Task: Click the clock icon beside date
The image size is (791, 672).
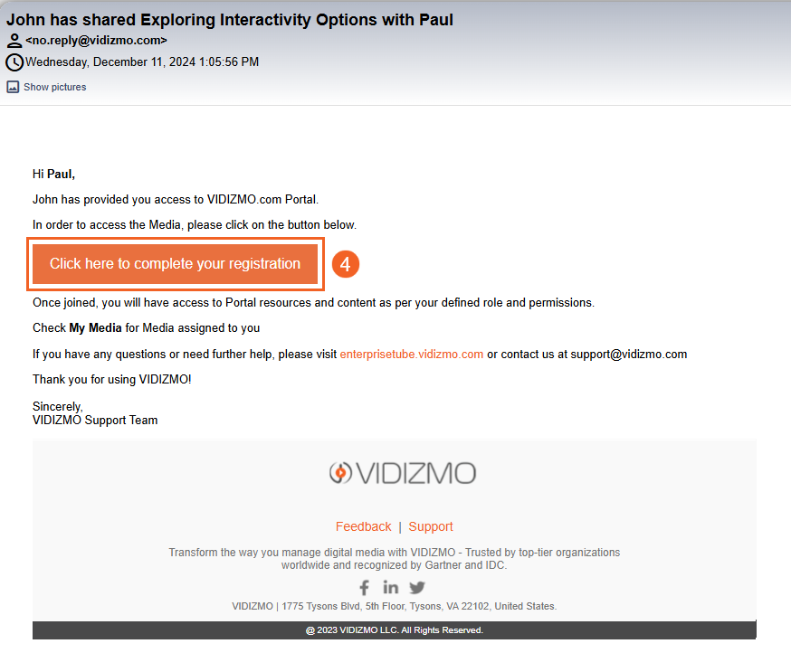Action: [14, 62]
